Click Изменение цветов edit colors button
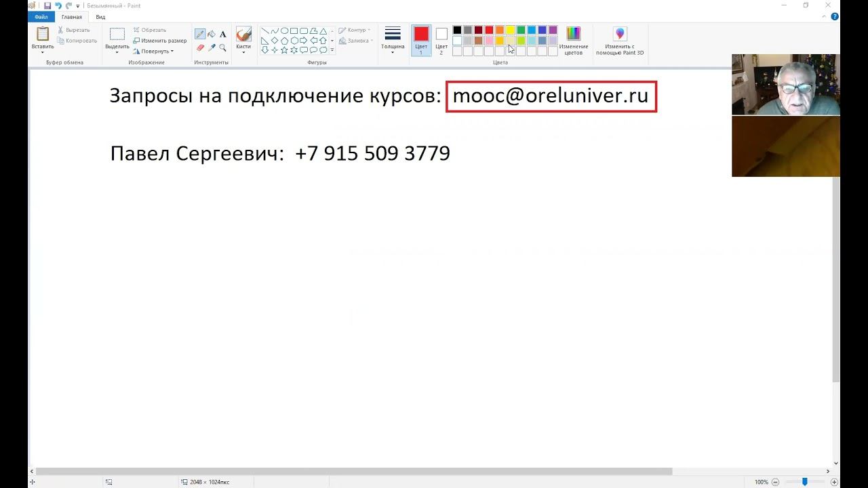 tap(574, 41)
